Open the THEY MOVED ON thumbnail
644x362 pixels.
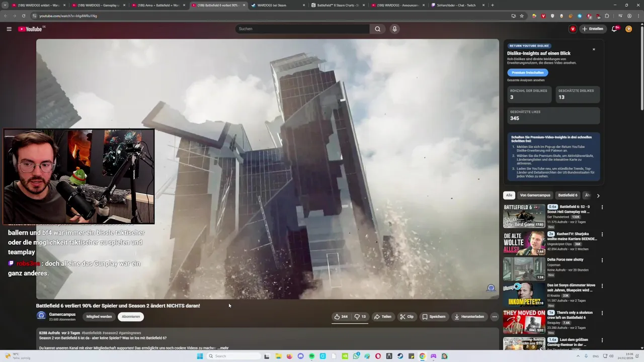[x=524, y=322]
